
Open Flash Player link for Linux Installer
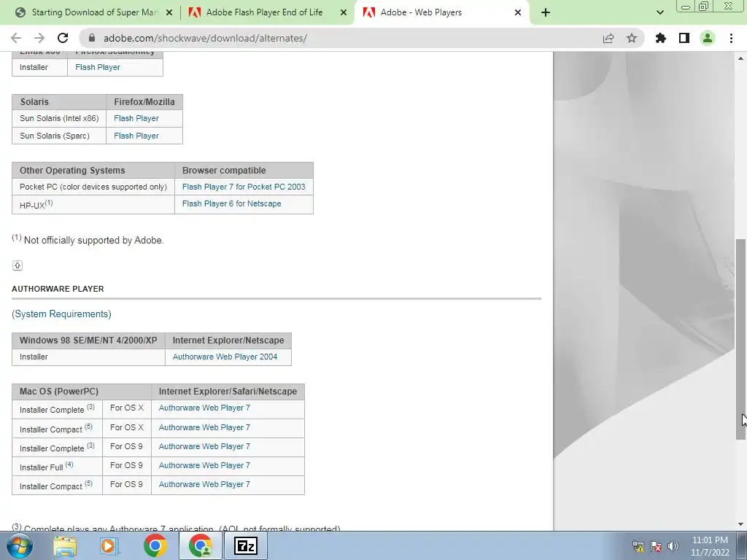click(98, 67)
